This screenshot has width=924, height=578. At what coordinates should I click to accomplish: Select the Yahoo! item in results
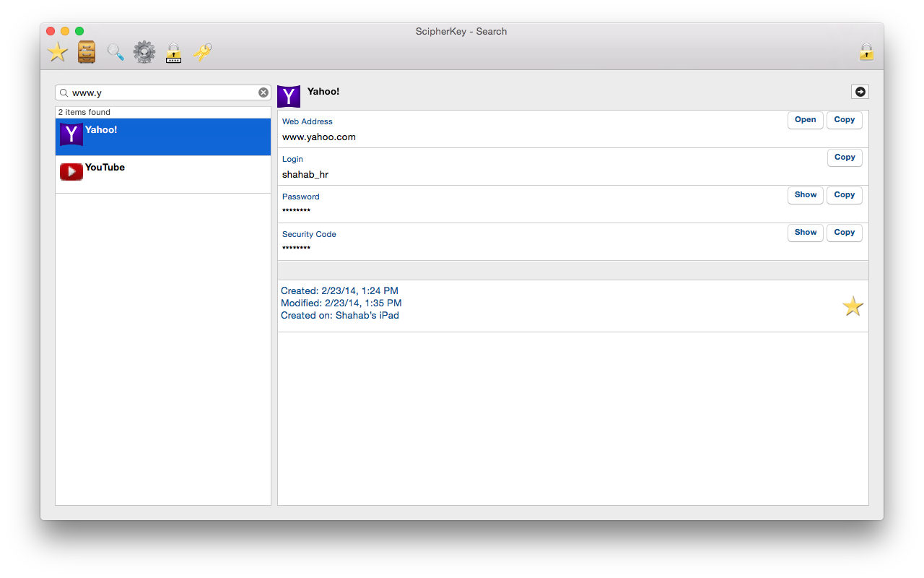(163, 137)
